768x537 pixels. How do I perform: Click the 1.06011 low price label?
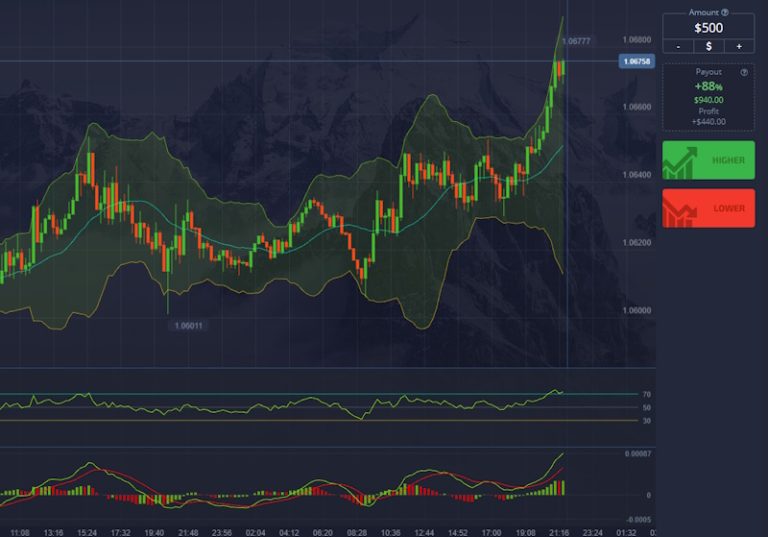click(x=189, y=326)
